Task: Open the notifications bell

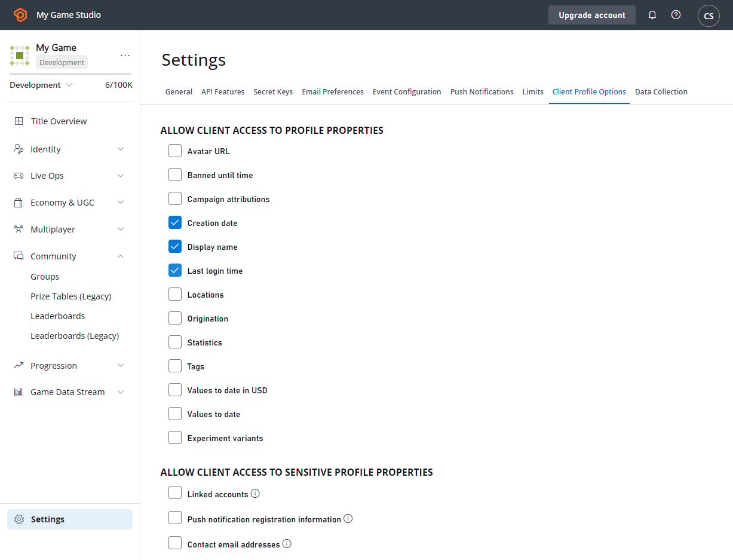Action: [x=652, y=15]
